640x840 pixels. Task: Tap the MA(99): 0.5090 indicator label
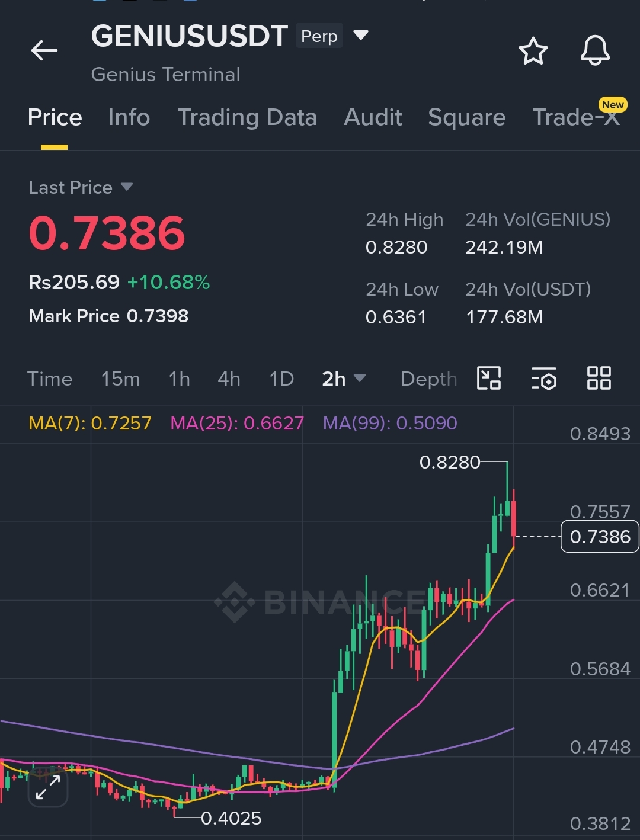click(x=390, y=423)
